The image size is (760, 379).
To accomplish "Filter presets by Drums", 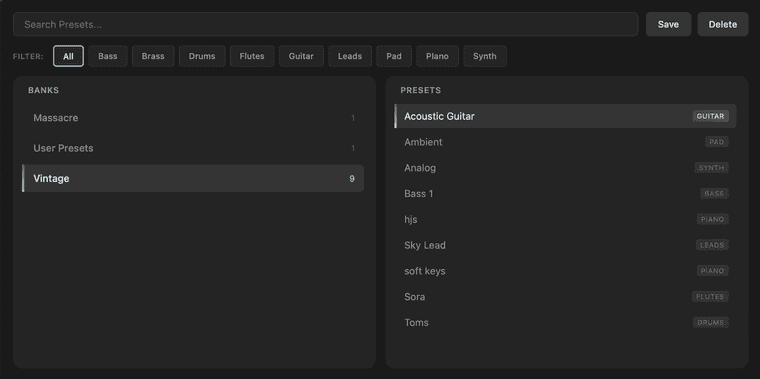I will tap(202, 56).
